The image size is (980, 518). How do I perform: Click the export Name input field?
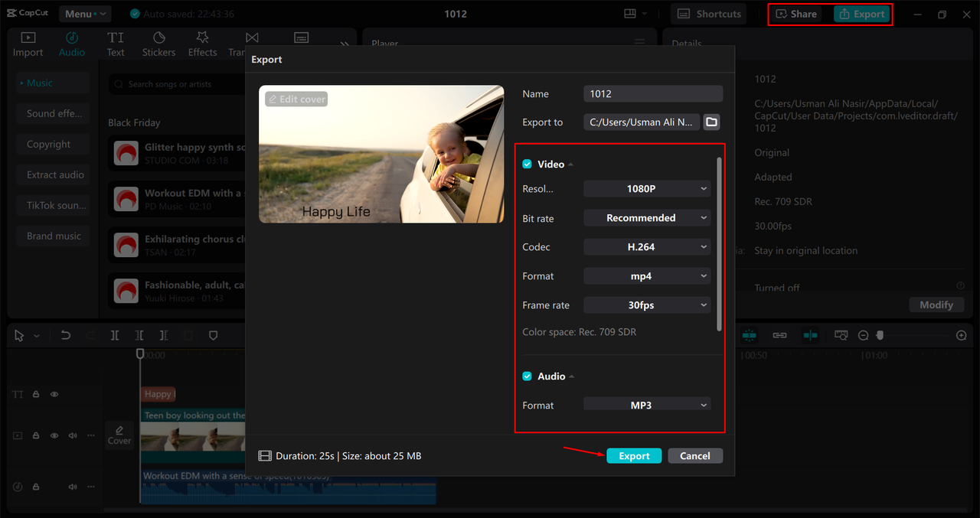coord(653,93)
